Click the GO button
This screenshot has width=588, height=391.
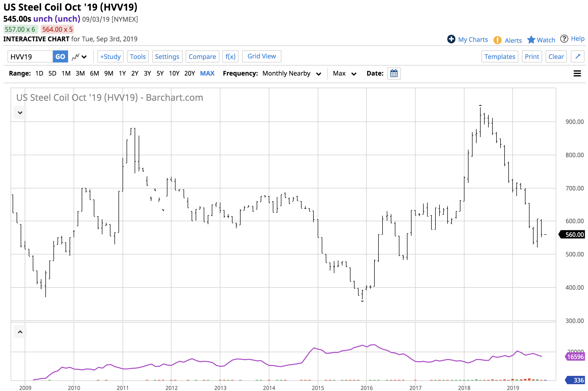tap(60, 56)
